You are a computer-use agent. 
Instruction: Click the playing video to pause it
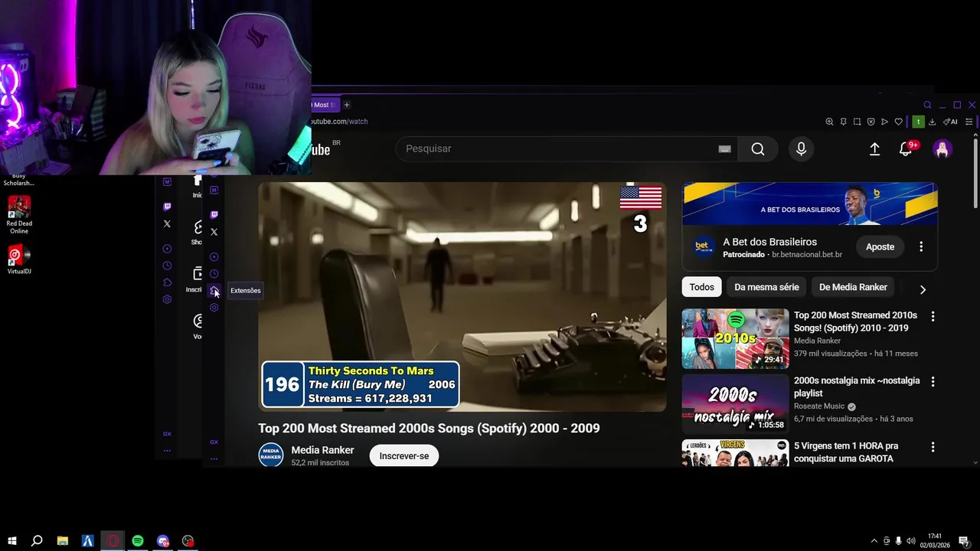pyautogui.click(x=462, y=297)
